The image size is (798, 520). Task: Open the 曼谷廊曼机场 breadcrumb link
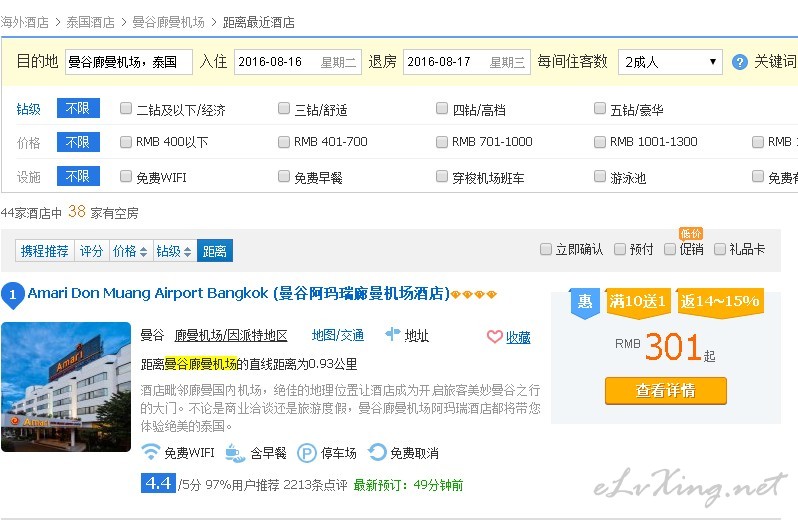[168, 22]
